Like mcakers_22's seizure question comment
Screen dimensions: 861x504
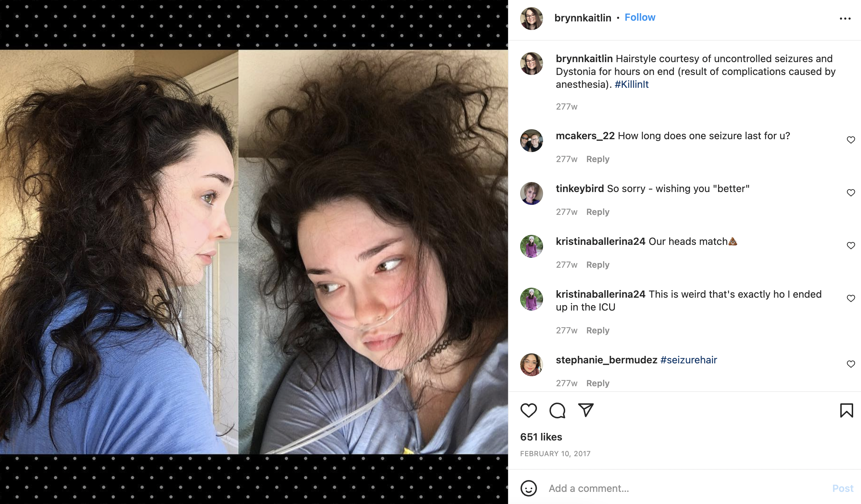click(x=851, y=140)
